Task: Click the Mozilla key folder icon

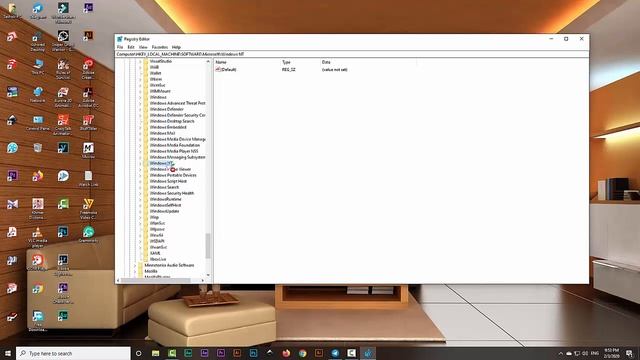Action: pyautogui.click(x=141, y=271)
